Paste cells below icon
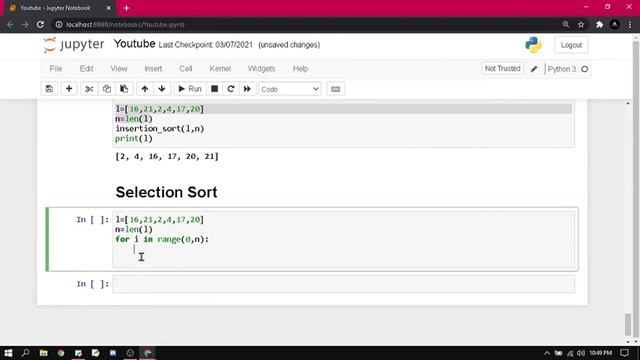The image size is (640, 360). (x=124, y=89)
